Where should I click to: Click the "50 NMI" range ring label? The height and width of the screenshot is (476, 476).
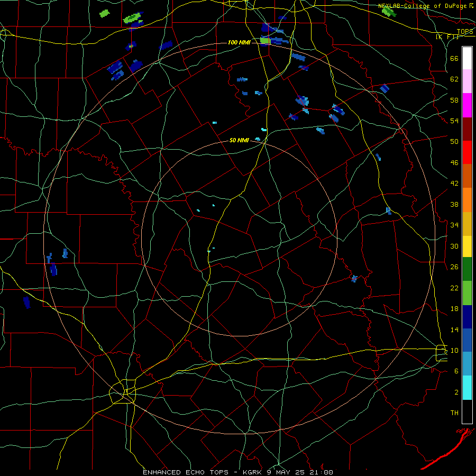[239, 140]
